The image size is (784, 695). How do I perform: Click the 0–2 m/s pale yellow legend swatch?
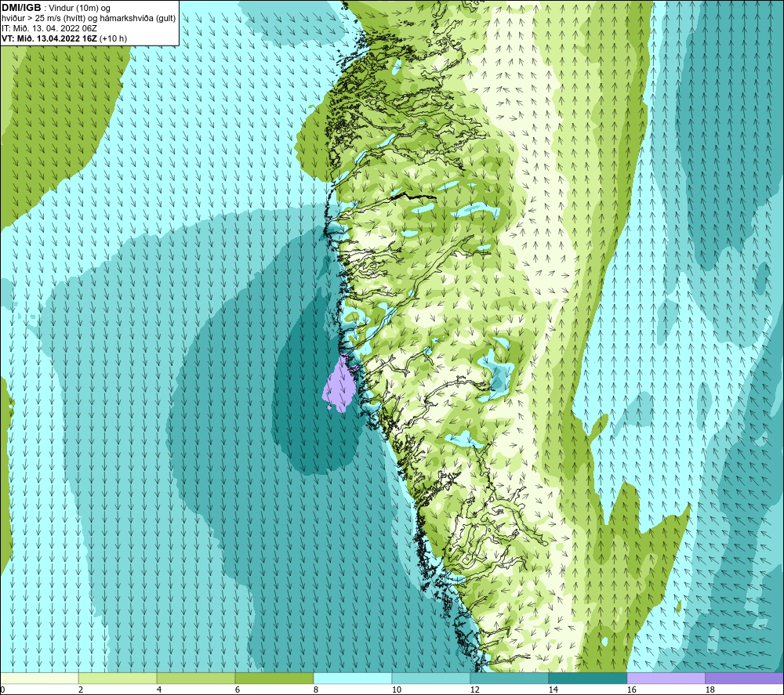(39, 679)
